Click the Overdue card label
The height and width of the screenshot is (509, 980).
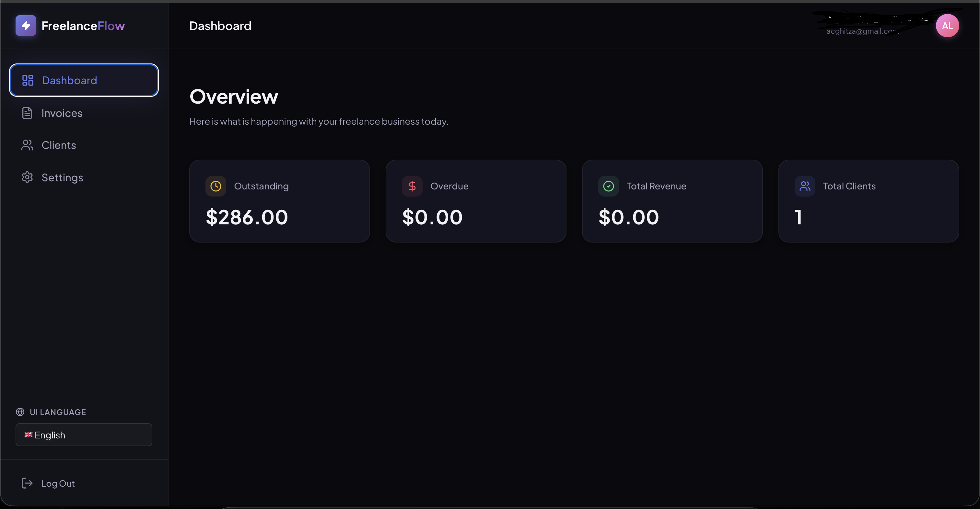(449, 186)
